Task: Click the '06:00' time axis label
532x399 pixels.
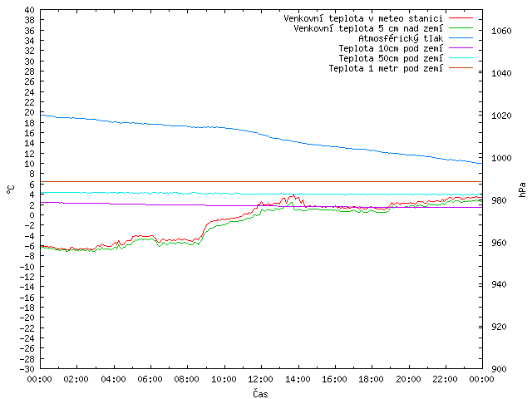Action: (x=150, y=379)
